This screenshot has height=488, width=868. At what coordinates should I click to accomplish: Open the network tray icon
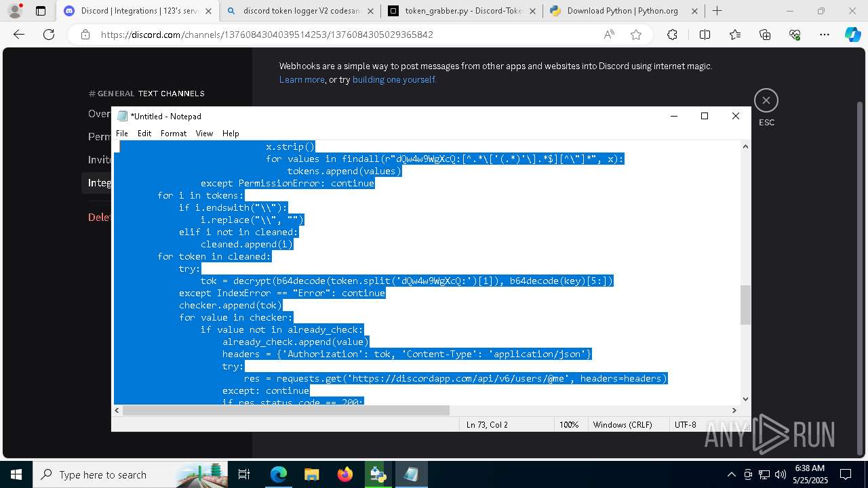764,474
